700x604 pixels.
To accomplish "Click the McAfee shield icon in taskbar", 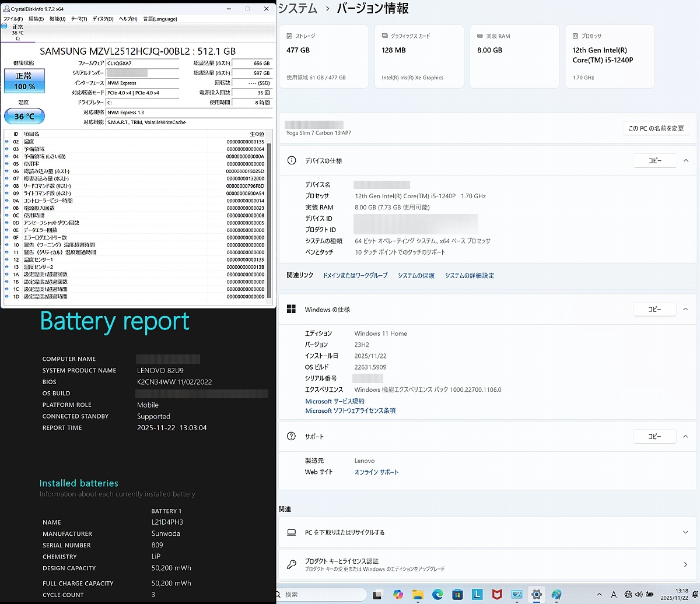I will [497, 594].
